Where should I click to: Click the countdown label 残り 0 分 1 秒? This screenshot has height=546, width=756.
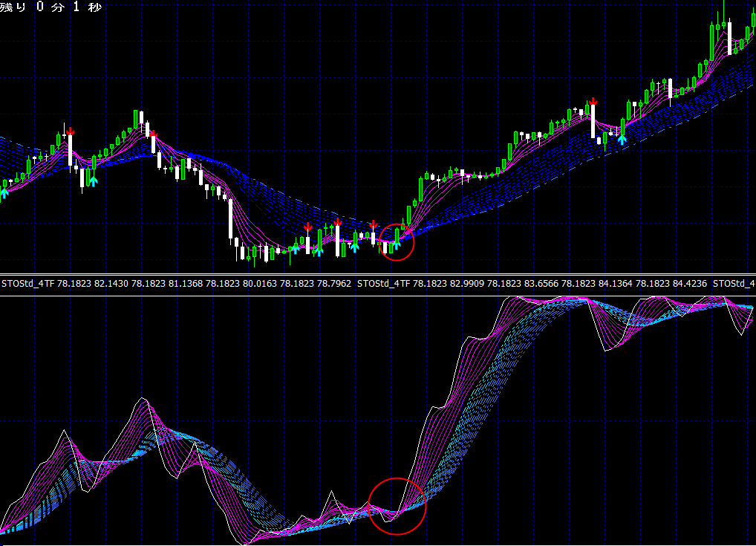point(51,7)
